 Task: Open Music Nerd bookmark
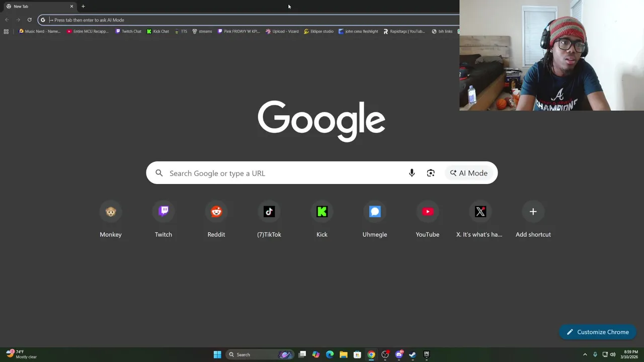pyautogui.click(x=39, y=31)
